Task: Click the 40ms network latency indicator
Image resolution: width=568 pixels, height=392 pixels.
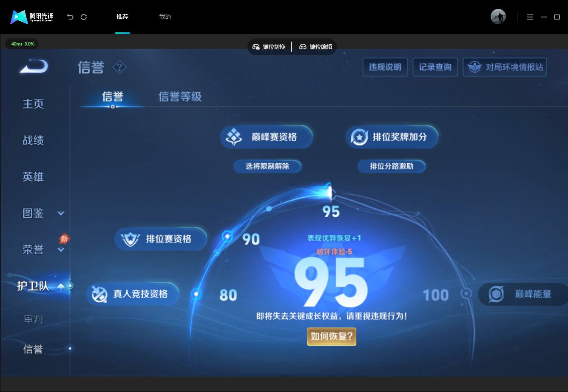Action: (x=23, y=44)
